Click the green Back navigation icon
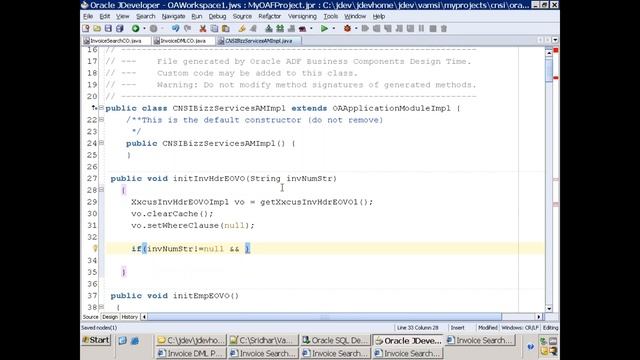Viewport: 640px width, 360px height. click(136, 29)
